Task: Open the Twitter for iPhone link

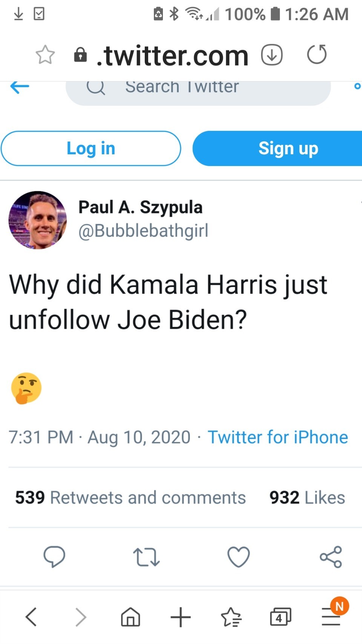Action: [278, 437]
